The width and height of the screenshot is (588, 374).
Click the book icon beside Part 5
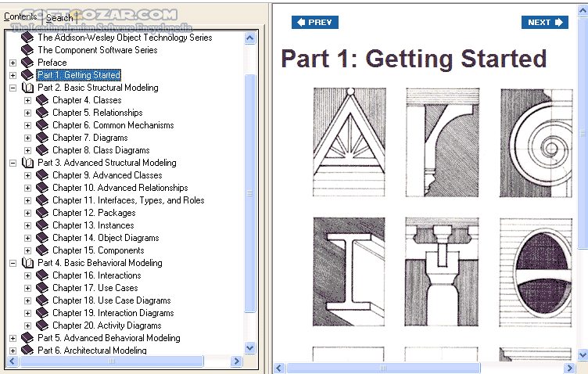(28, 338)
